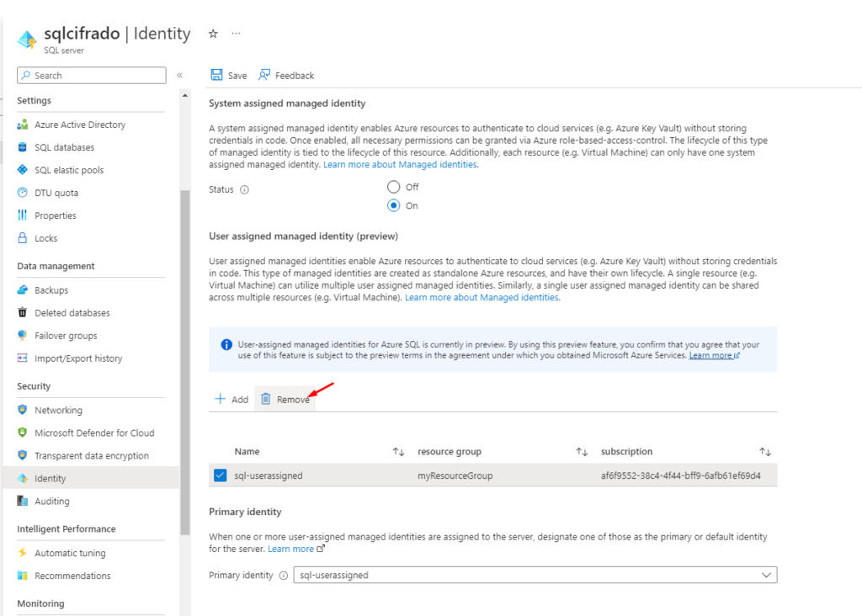Uncheck the sql-userassigned row checkbox
The height and width of the screenshot is (616, 862).
(x=220, y=475)
